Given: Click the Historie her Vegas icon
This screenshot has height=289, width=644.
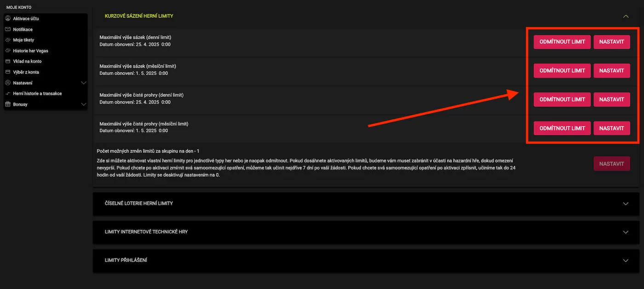Looking at the screenshot, I should (8, 51).
